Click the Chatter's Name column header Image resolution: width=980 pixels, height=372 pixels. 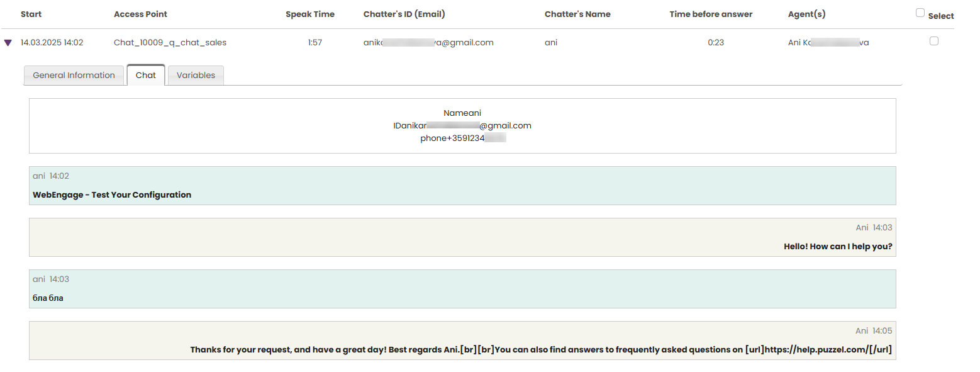pyautogui.click(x=577, y=14)
